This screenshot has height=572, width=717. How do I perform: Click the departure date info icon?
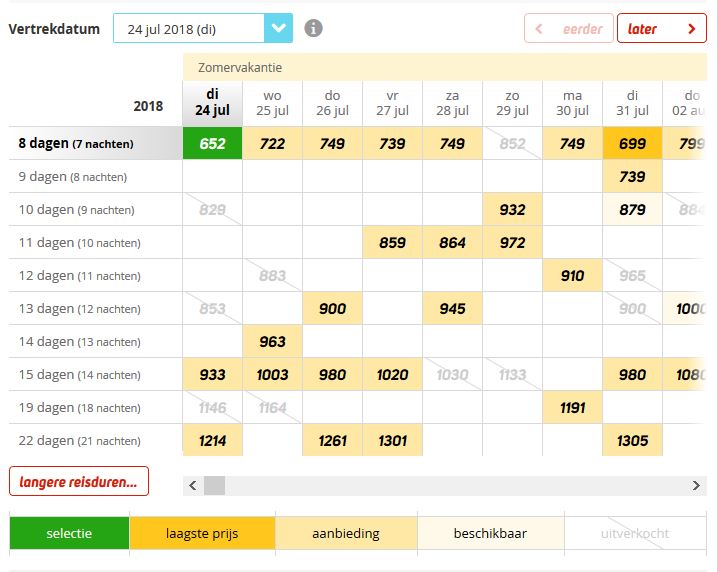pos(313,28)
